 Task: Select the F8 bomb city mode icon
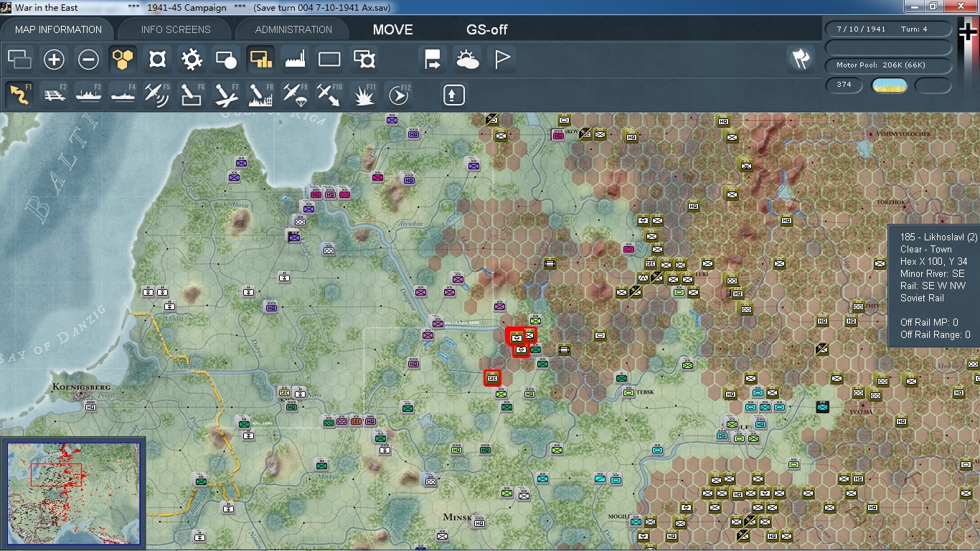click(260, 95)
